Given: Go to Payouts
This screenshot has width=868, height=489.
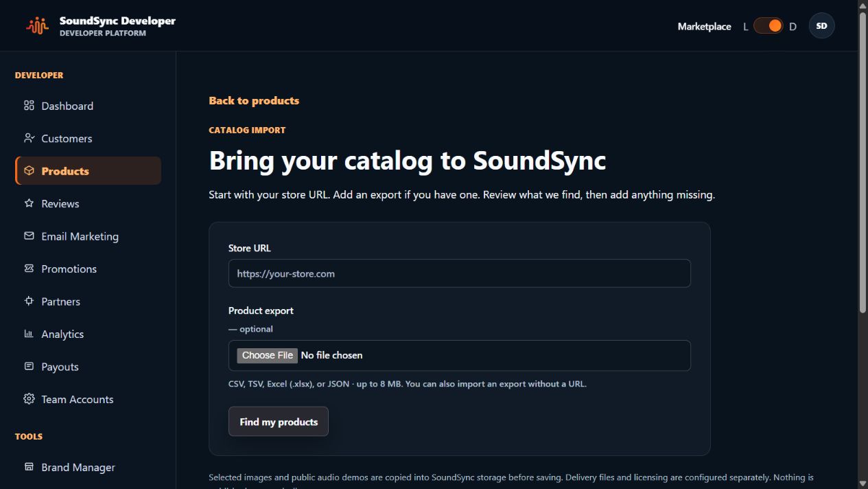Looking at the screenshot, I should (88, 367).
